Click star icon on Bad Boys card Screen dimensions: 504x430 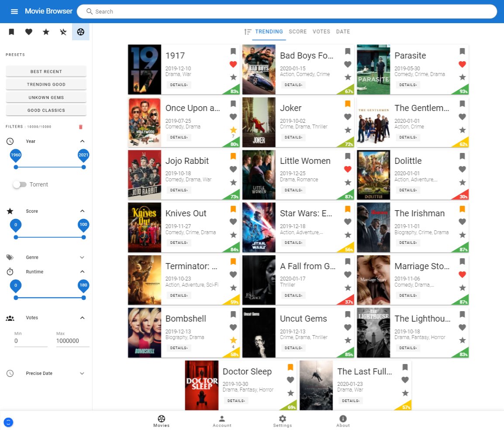tap(348, 77)
